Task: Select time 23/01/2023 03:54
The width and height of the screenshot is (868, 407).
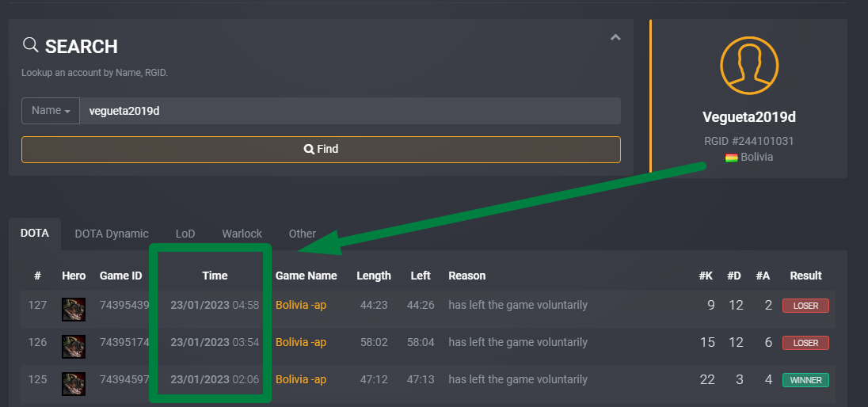Action: pyautogui.click(x=215, y=342)
